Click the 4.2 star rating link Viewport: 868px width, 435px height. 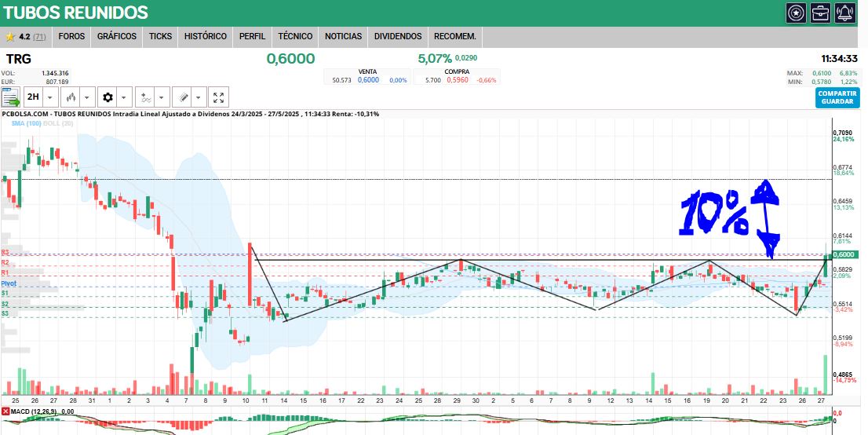(x=24, y=37)
